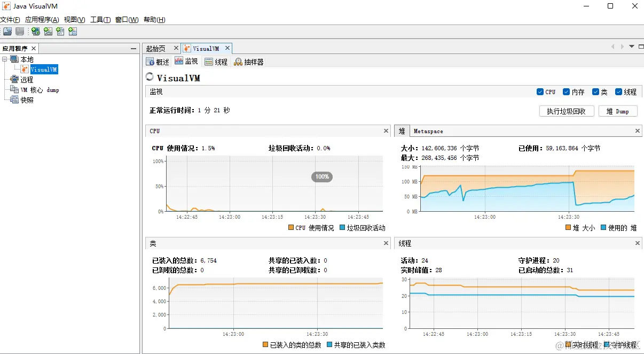Select the VisualVM entry under 本地
Screen dimensions: 644x354
[x=44, y=70]
